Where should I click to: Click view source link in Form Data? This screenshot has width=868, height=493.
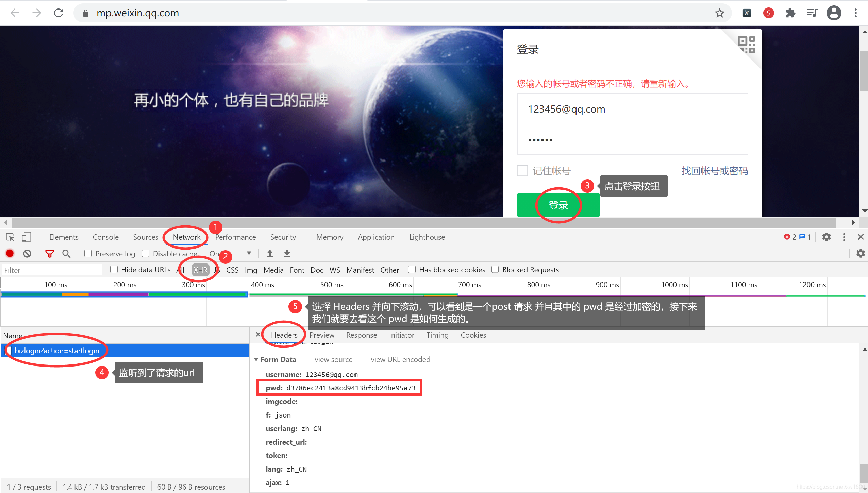tap(332, 359)
